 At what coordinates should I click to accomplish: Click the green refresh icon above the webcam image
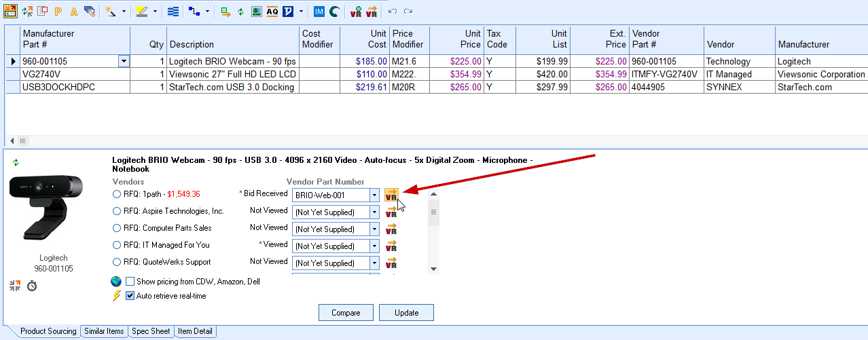16,162
